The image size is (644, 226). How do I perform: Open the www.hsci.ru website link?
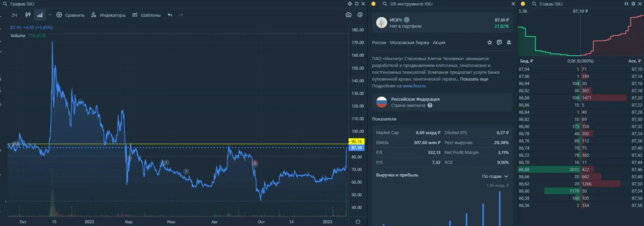(x=415, y=86)
